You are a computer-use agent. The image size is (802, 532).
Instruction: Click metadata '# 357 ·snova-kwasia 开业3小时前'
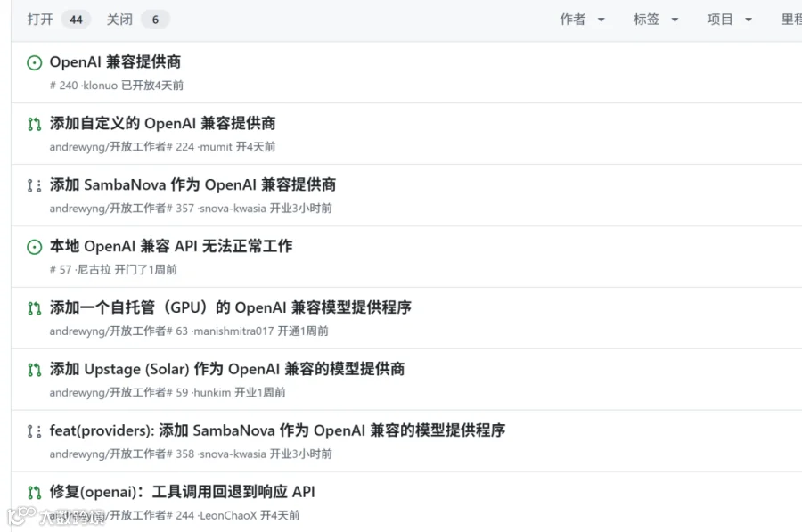[250, 209]
